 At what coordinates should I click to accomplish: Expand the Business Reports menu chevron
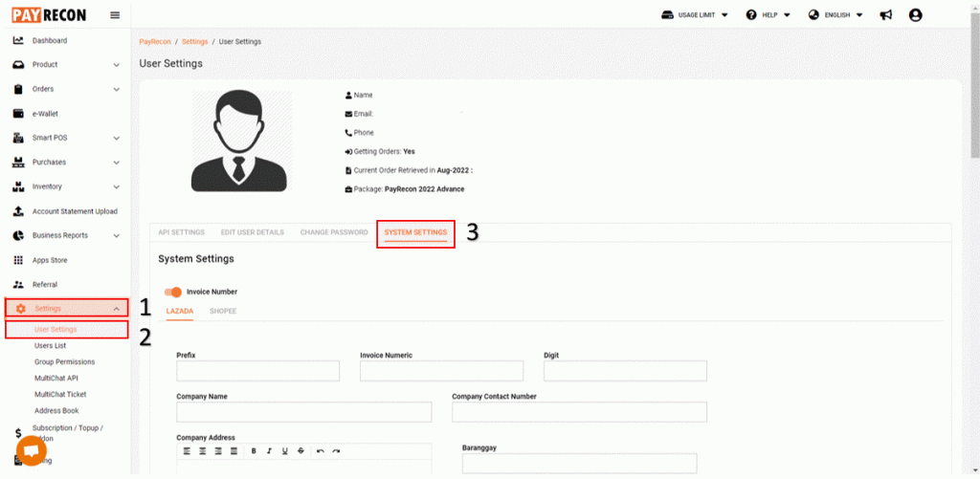(116, 235)
